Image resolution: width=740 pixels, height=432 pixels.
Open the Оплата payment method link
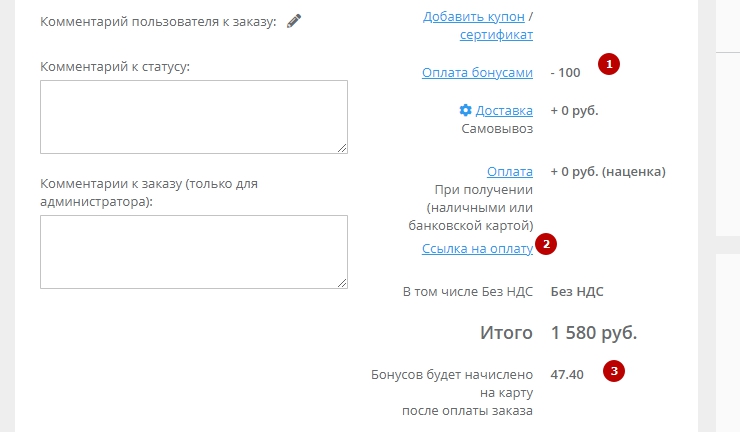[x=509, y=171]
